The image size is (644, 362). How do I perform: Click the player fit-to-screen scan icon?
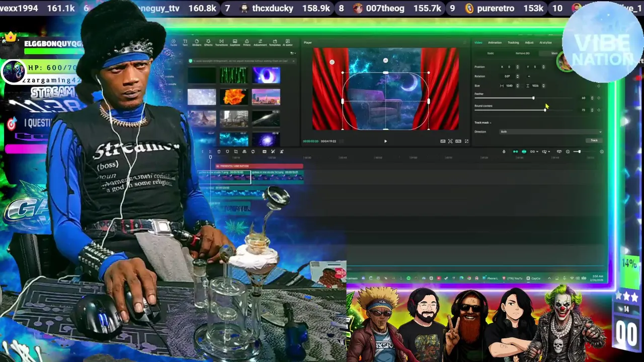(450, 141)
